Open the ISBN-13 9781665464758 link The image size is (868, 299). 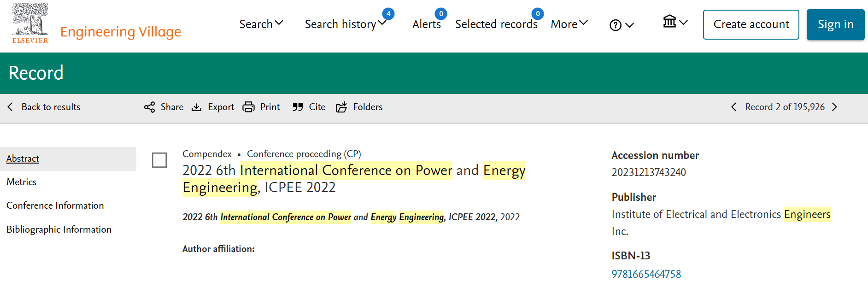pos(646,274)
